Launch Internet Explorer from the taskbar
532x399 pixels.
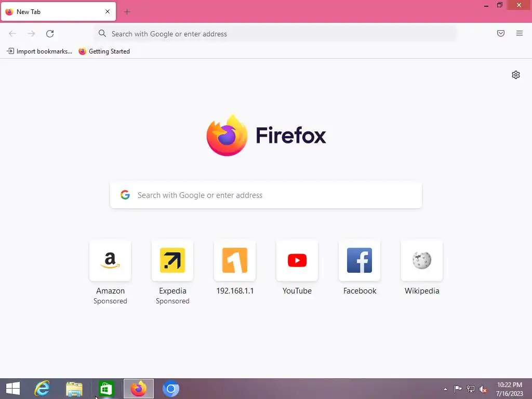click(x=42, y=389)
